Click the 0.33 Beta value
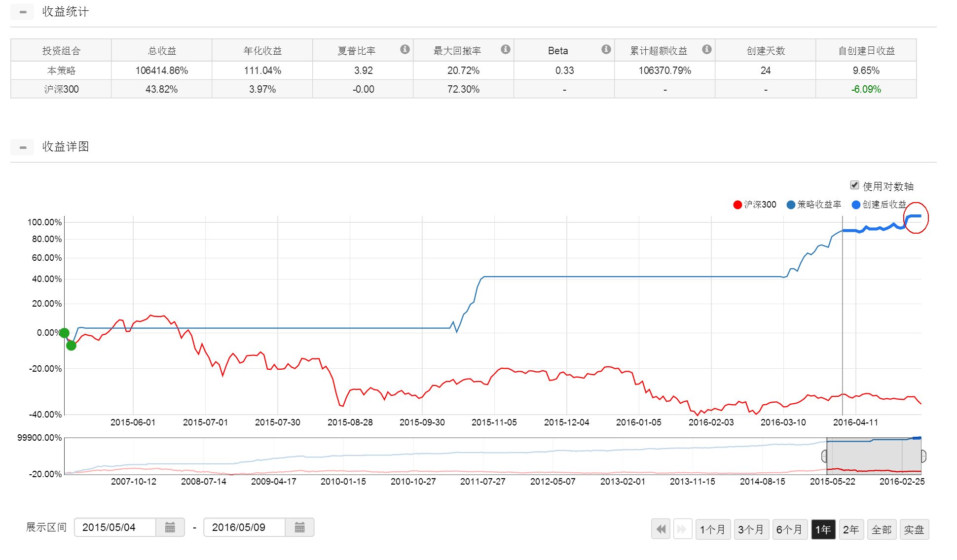The height and width of the screenshot is (560, 957). coord(565,70)
